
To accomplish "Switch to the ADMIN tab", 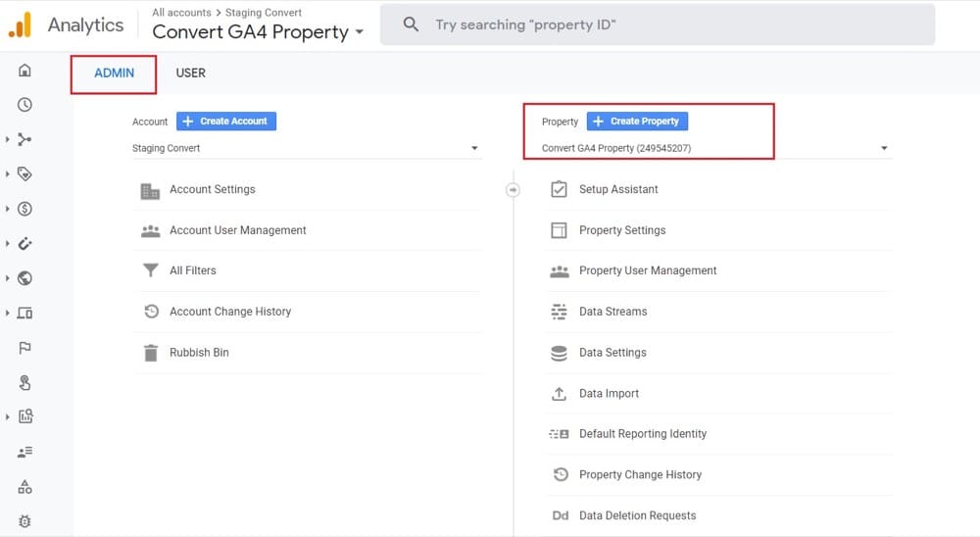I will click(114, 73).
